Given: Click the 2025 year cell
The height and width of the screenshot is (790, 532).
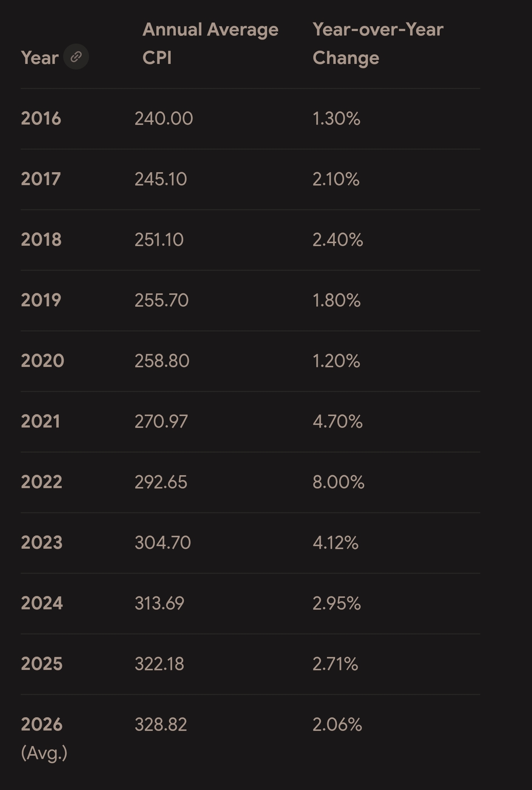Looking at the screenshot, I should pyautogui.click(x=42, y=664).
